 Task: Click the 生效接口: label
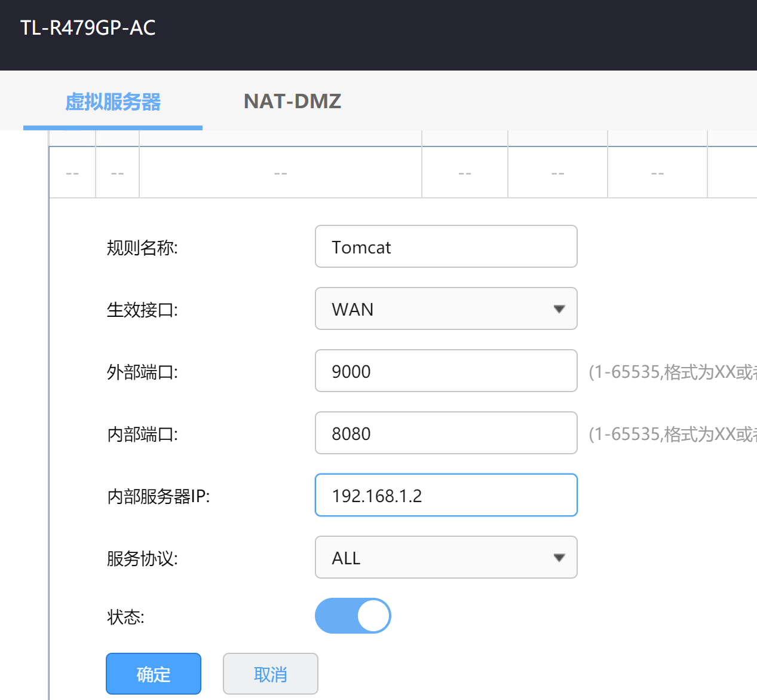(x=142, y=310)
